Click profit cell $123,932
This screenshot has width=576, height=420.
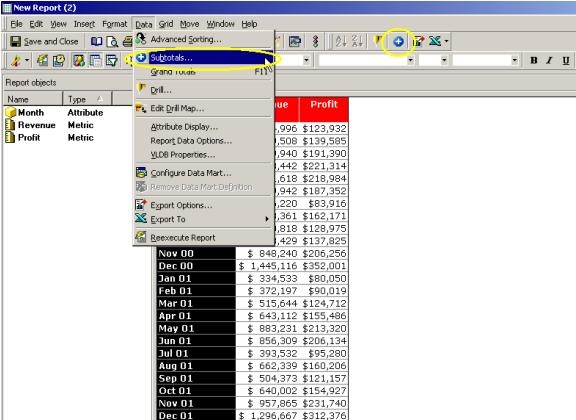(324, 128)
